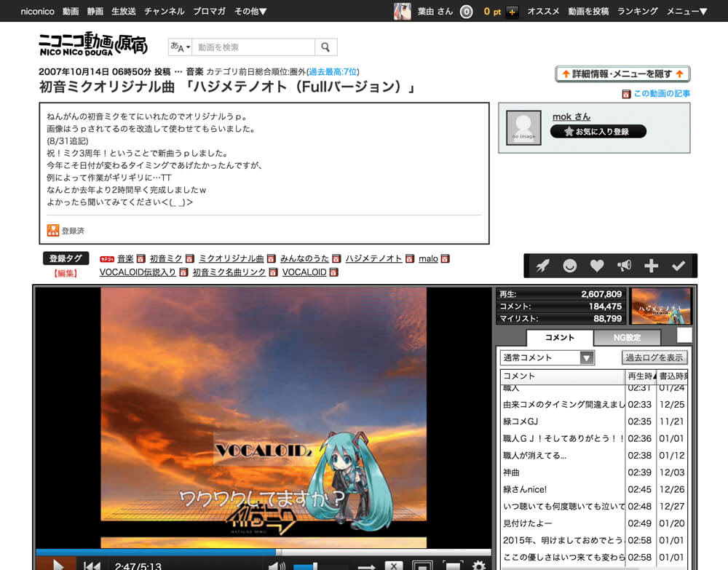This screenshot has width=728, height=570.
Task: Click the red 編集 tag edit link
Action: [66, 273]
